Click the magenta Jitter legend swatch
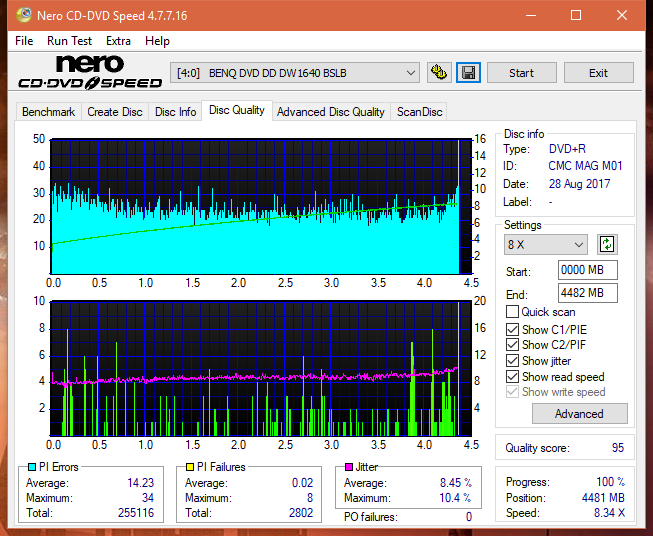Viewport: 653px width, 536px height. point(349,467)
